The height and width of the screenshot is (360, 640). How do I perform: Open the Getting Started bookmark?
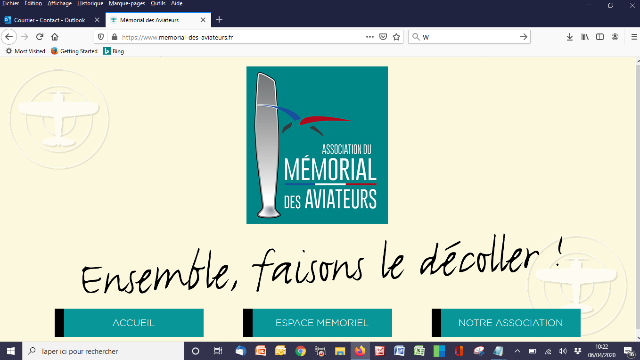point(74,51)
